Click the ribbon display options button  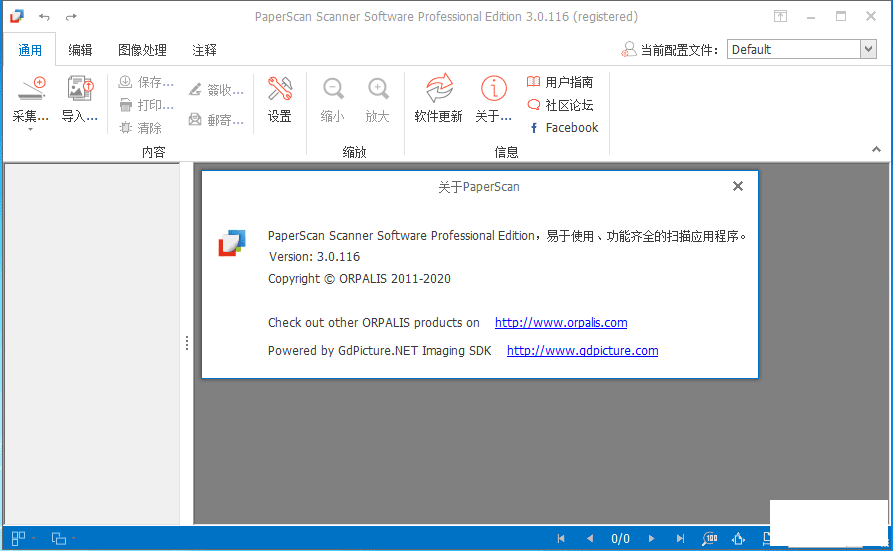click(x=780, y=16)
